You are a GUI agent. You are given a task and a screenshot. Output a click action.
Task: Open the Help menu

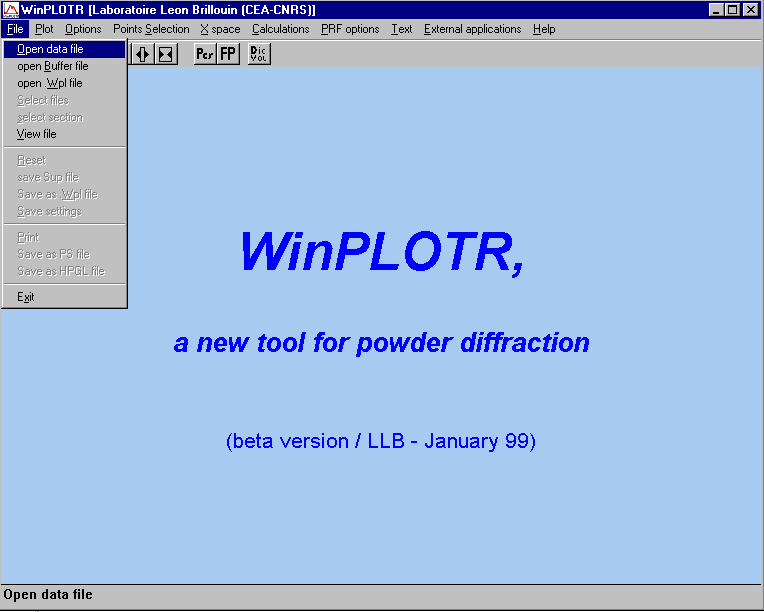coord(544,29)
